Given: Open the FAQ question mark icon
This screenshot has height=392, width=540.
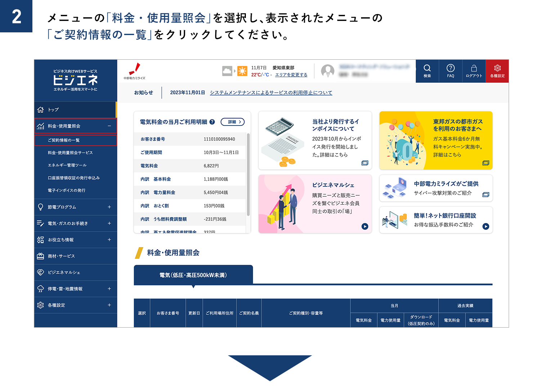Looking at the screenshot, I should pos(450,71).
